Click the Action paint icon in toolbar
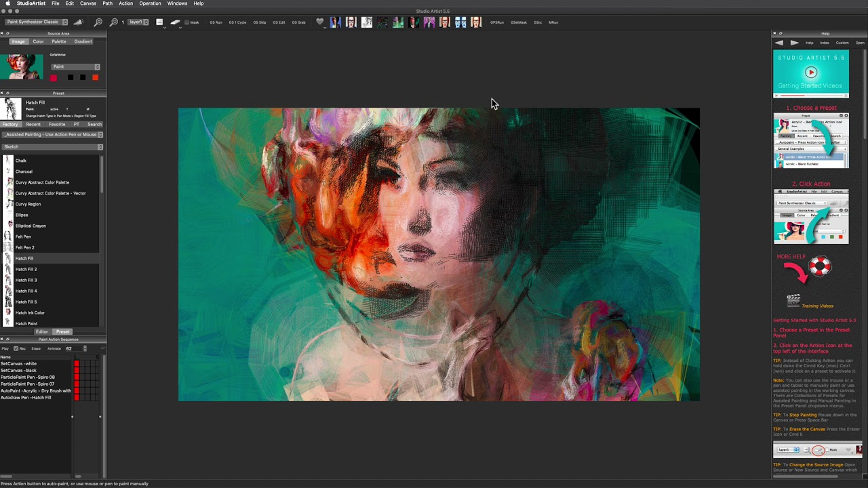This screenshot has height=488, width=868. (x=78, y=22)
